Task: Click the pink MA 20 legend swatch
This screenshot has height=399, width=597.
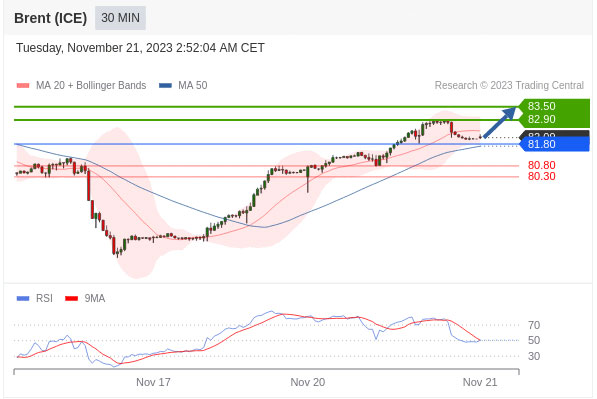Action: pos(23,85)
